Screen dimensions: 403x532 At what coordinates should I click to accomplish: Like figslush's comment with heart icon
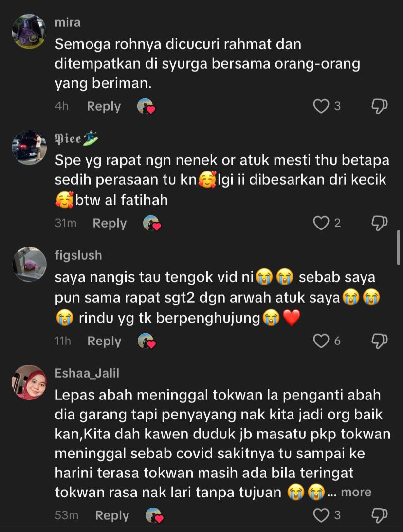(x=321, y=341)
